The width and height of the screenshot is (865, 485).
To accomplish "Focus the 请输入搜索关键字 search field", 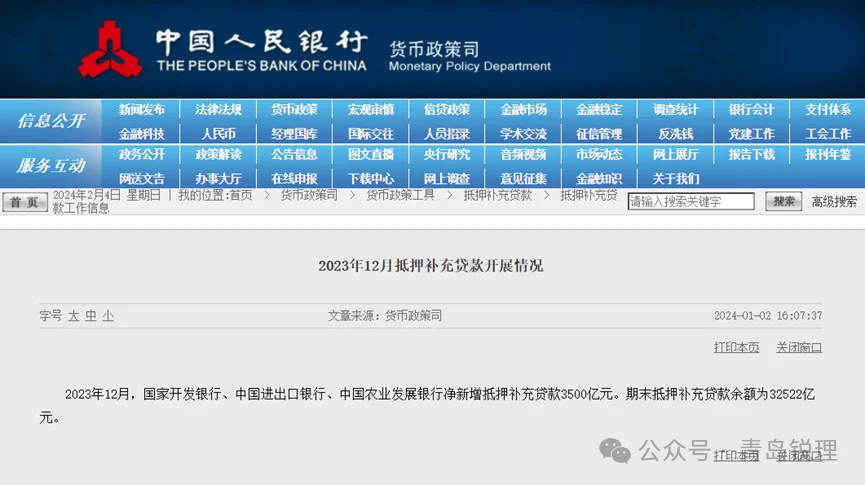I will click(x=691, y=201).
